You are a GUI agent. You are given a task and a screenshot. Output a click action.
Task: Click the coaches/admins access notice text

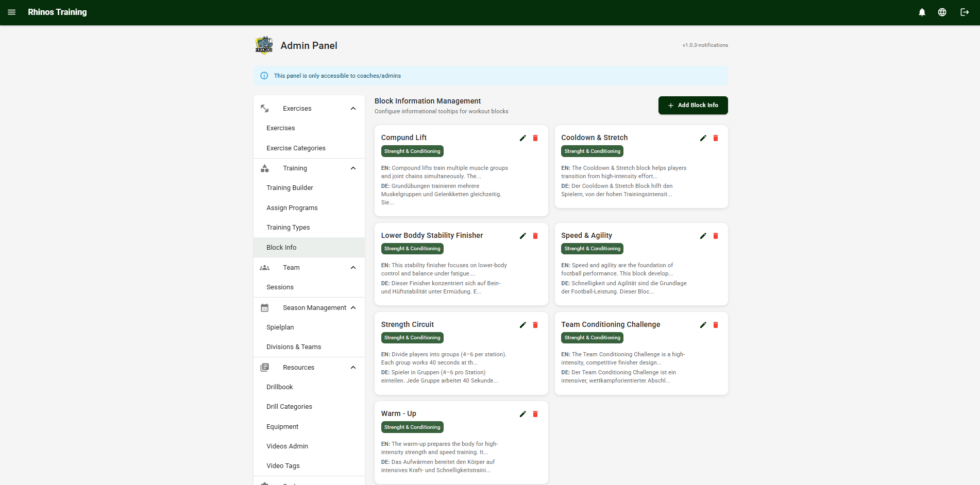pos(337,76)
